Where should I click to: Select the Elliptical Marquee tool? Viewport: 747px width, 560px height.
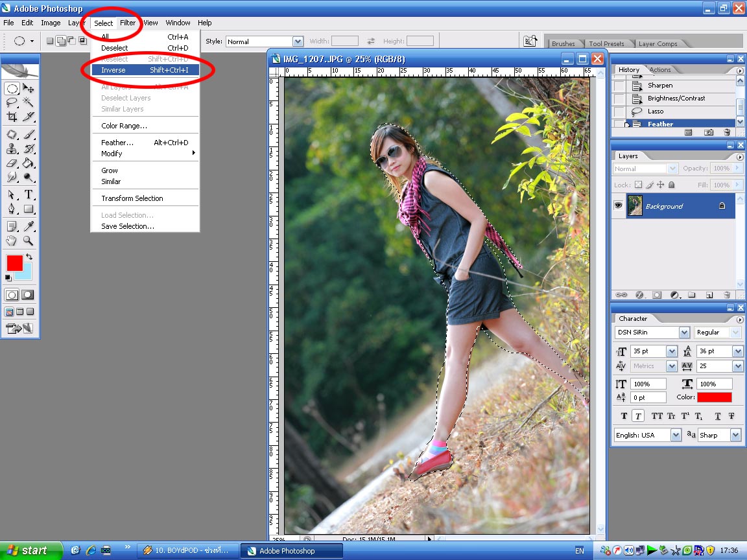(x=12, y=89)
